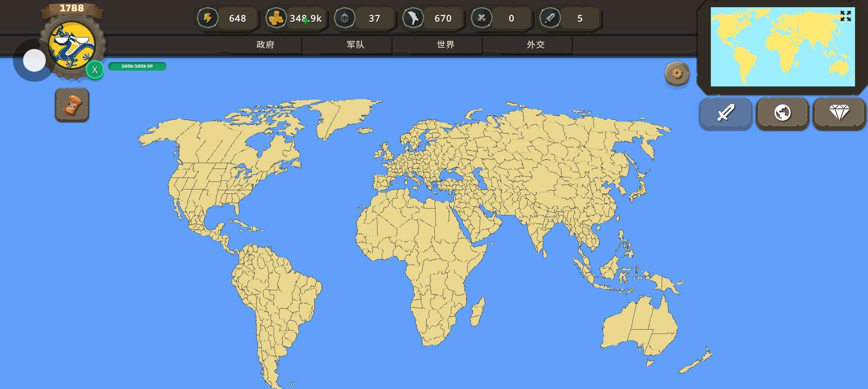Switch to the diamond resources map mode
The image size is (868, 389).
click(x=839, y=113)
